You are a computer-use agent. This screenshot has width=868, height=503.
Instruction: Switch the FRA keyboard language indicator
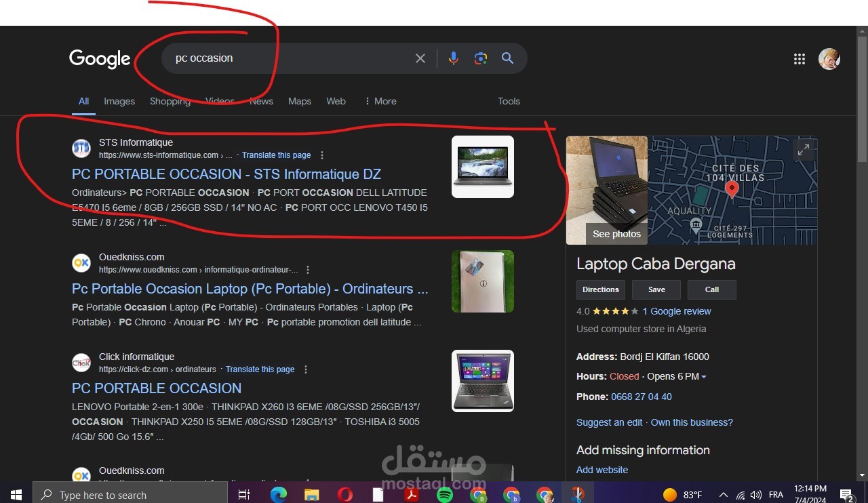776,494
